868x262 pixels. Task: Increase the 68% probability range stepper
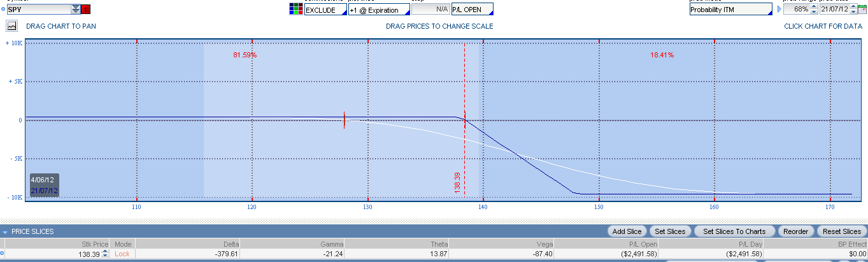[x=813, y=7]
